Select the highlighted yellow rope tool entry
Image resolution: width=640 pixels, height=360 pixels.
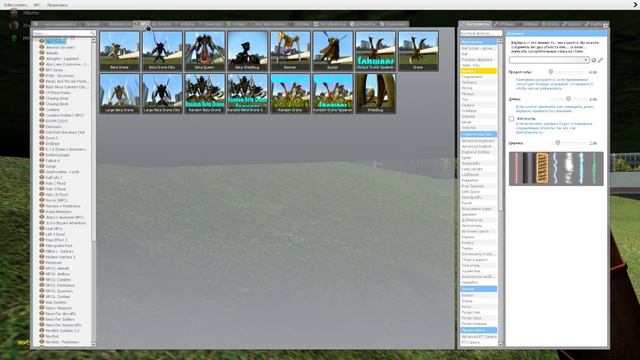[x=478, y=71]
